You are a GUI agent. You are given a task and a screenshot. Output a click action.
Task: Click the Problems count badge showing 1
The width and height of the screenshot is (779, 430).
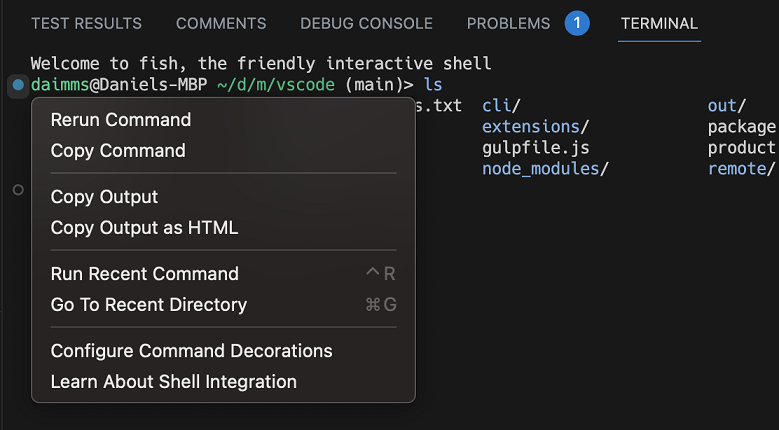577,23
